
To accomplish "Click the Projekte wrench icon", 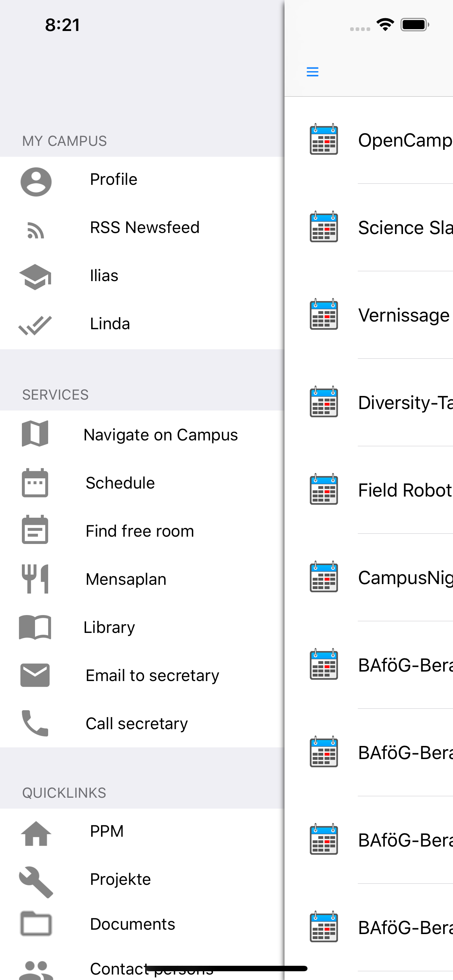I will pyautogui.click(x=36, y=882).
